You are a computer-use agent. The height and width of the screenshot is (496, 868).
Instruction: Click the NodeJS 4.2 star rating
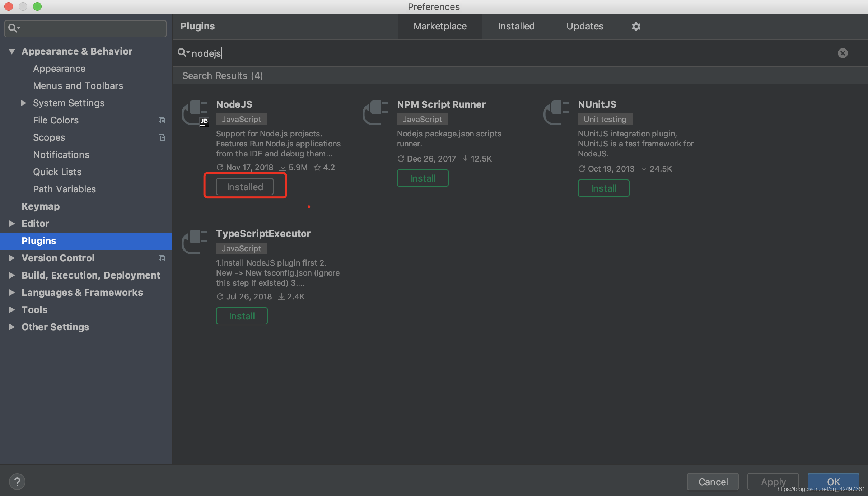(324, 167)
